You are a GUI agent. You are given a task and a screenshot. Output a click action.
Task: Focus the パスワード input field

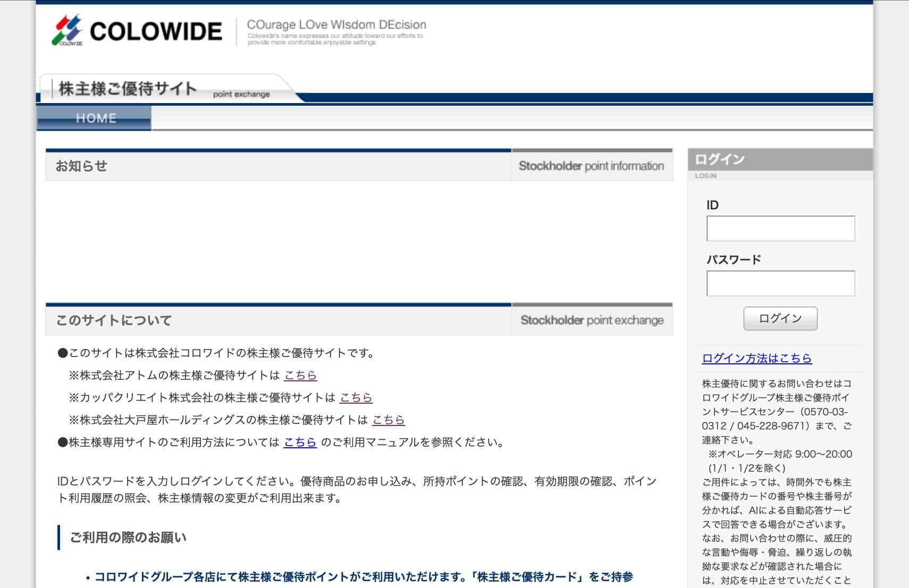pyautogui.click(x=780, y=283)
